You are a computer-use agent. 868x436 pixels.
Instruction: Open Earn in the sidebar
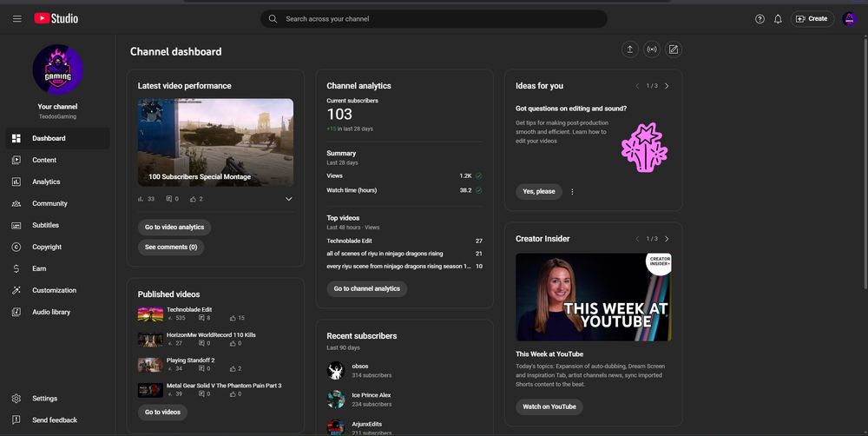pos(57,268)
